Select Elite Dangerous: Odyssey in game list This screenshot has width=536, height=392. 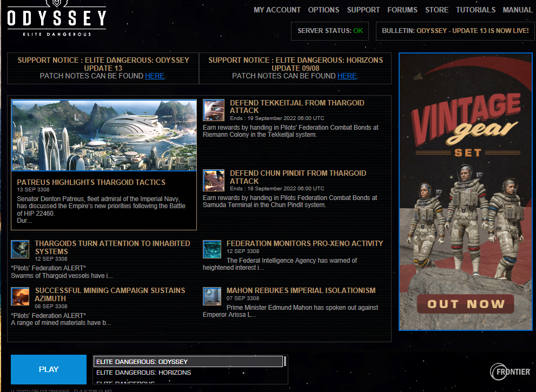click(x=188, y=362)
